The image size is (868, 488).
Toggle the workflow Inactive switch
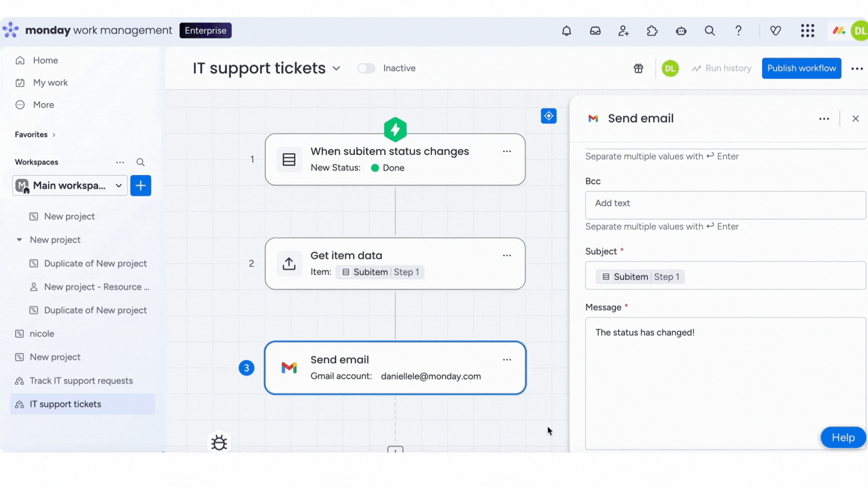366,68
